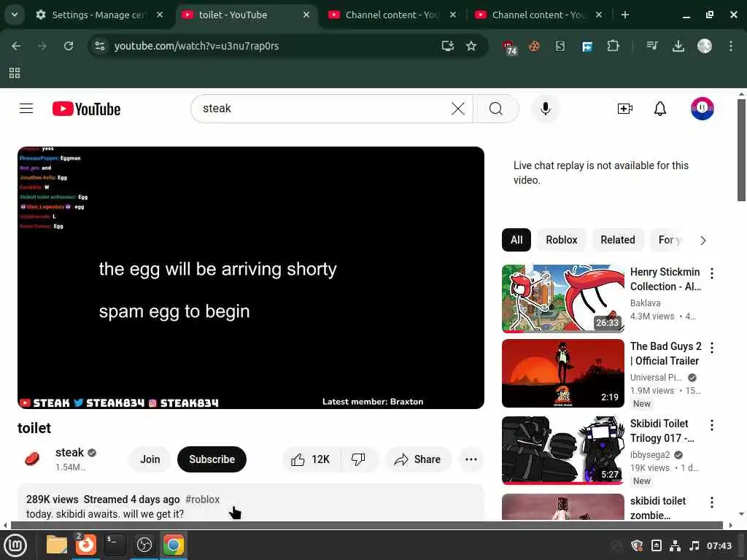Open options menu for The Bad Guys 2
The height and width of the screenshot is (560, 747).
click(712, 348)
